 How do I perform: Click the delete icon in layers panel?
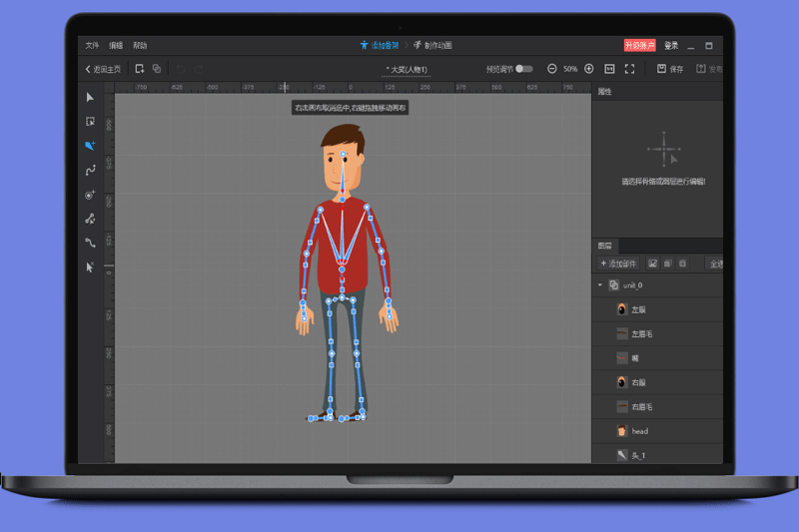tap(683, 264)
